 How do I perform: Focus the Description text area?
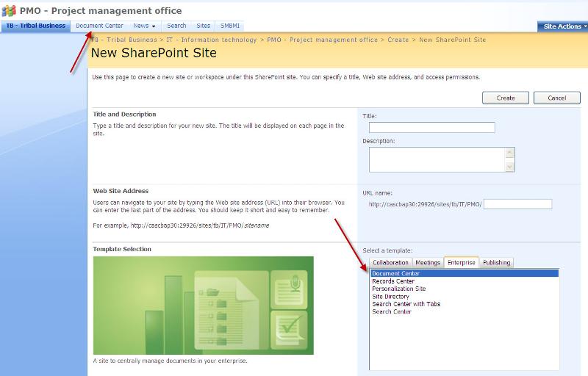[x=437, y=159]
